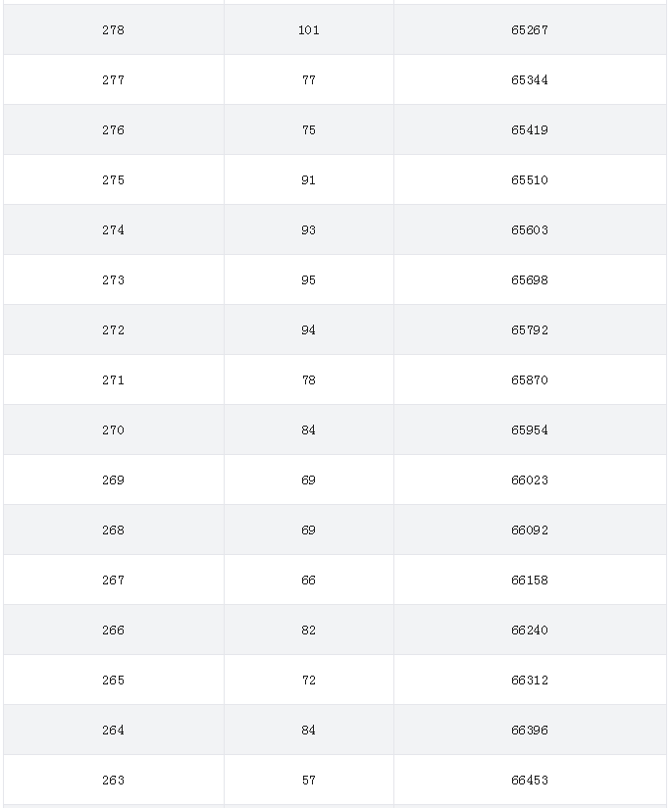The width and height of the screenshot is (672, 808).
Task: Click cumulative total 66396
Action: pyautogui.click(x=530, y=730)
